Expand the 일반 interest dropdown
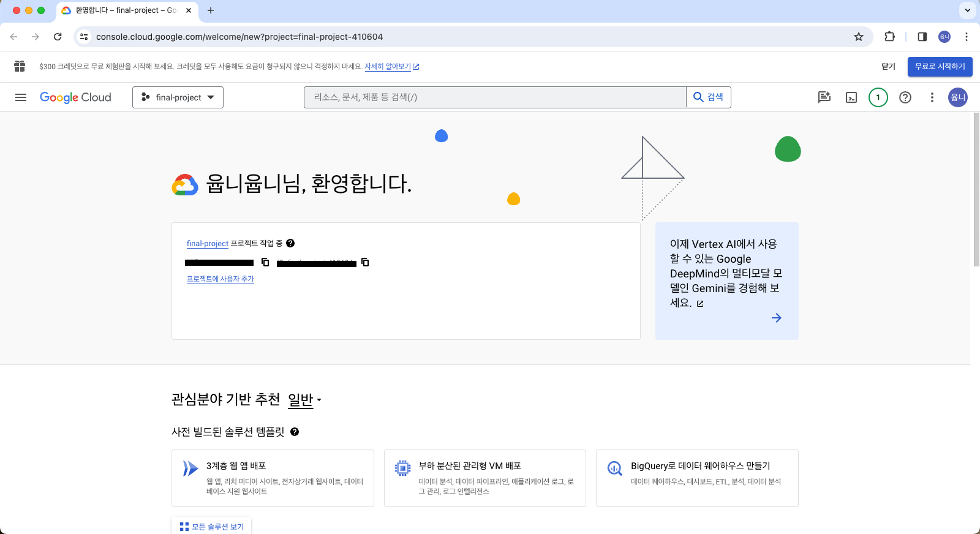 pos(304,400)
